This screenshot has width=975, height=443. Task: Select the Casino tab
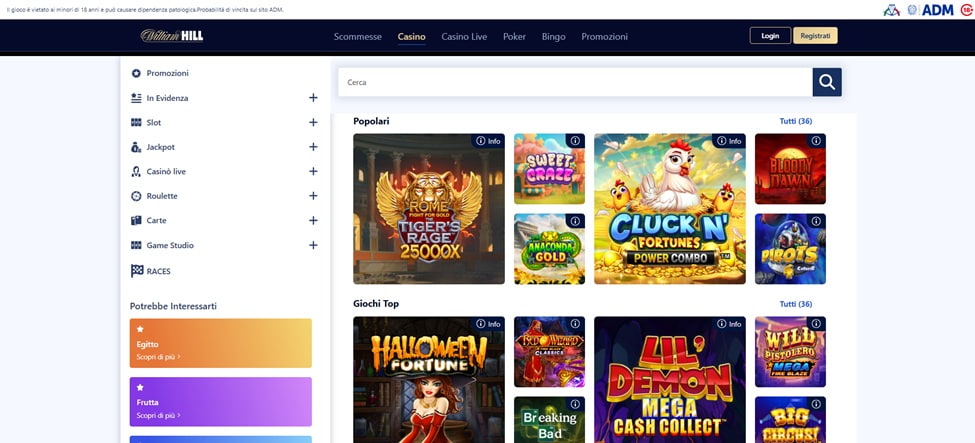(412, 37)
